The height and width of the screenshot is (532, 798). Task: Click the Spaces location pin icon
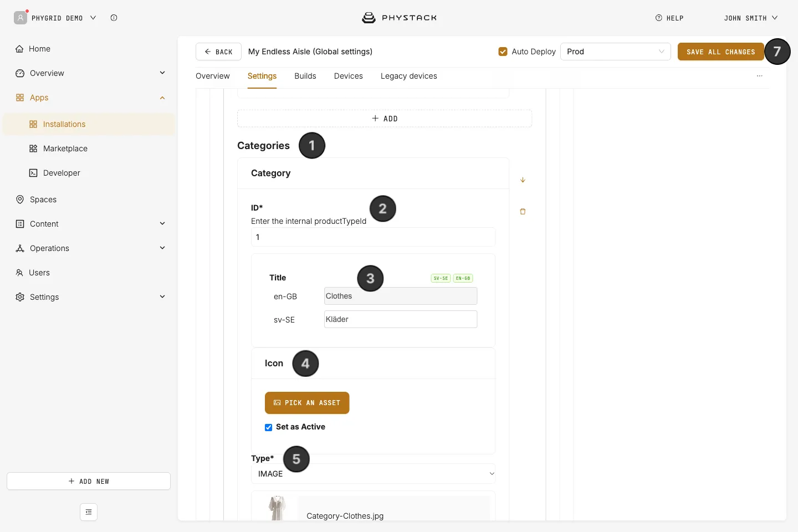20,199
